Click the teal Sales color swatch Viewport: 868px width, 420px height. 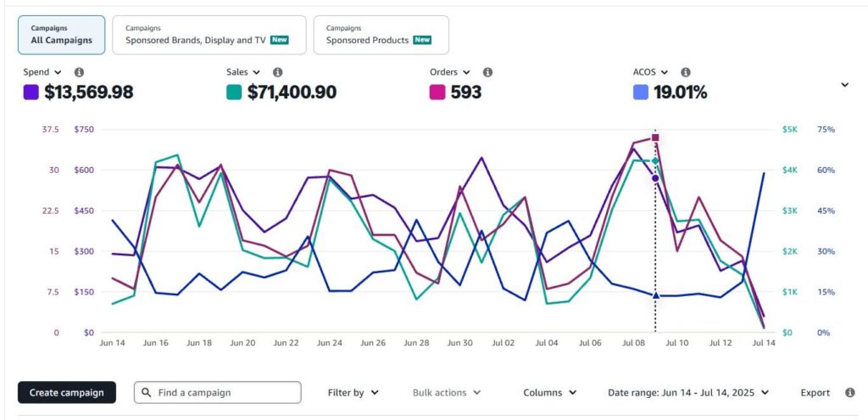tap(234, 92)
